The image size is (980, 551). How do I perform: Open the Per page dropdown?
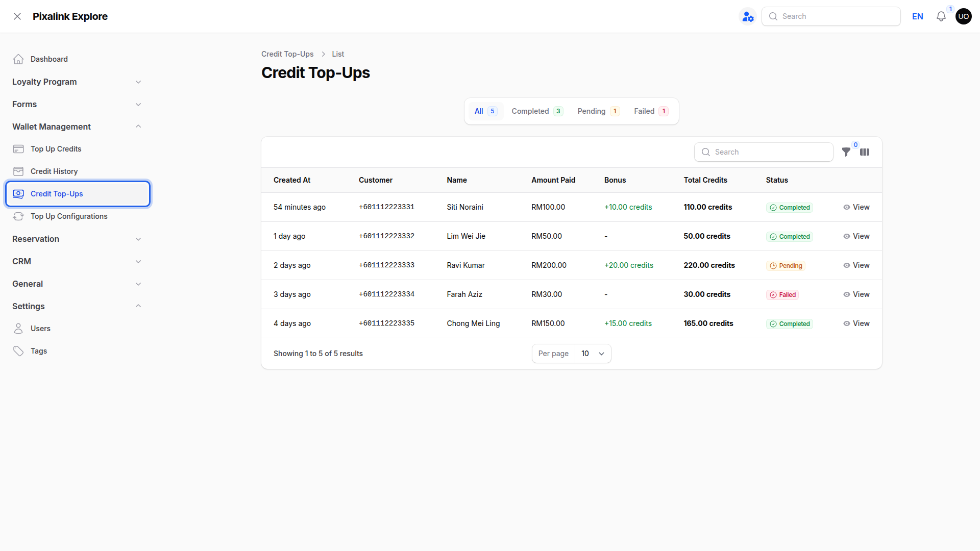(593, 354)
